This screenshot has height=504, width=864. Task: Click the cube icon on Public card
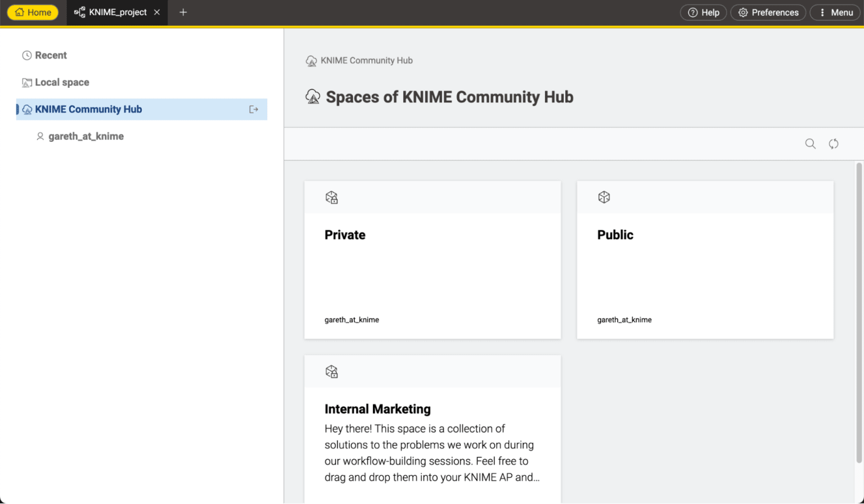(604, 197)
